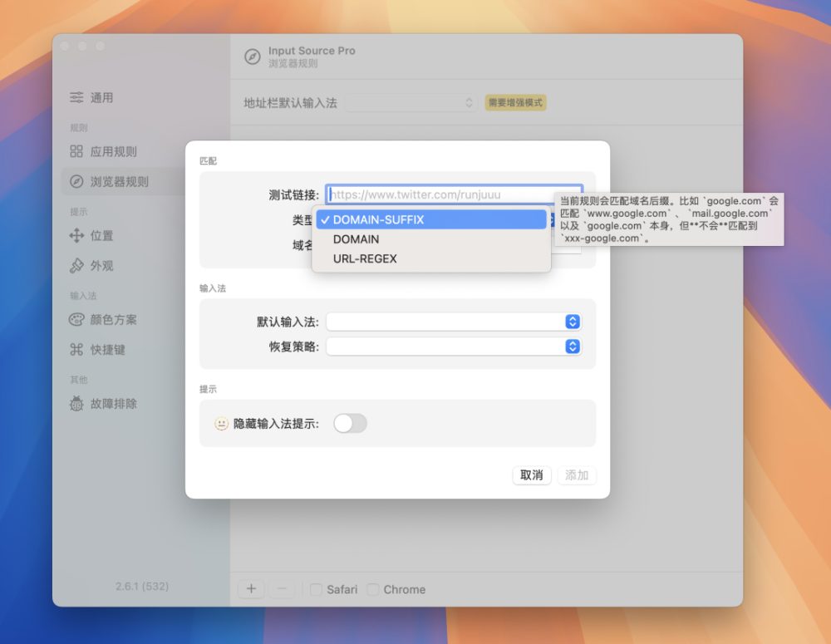
Task: Click the Browser Rules compass icon in sidebar
Action: (x=76, y=181)
